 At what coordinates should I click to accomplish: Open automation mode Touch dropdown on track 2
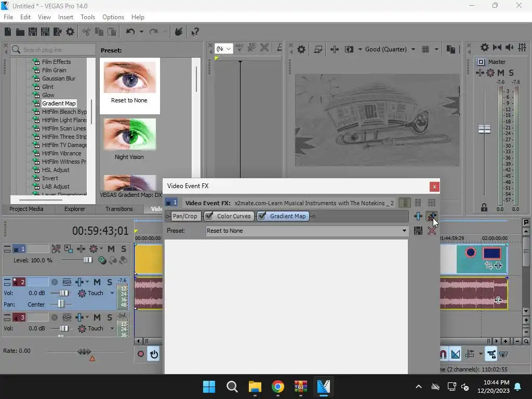click(112, 293)
